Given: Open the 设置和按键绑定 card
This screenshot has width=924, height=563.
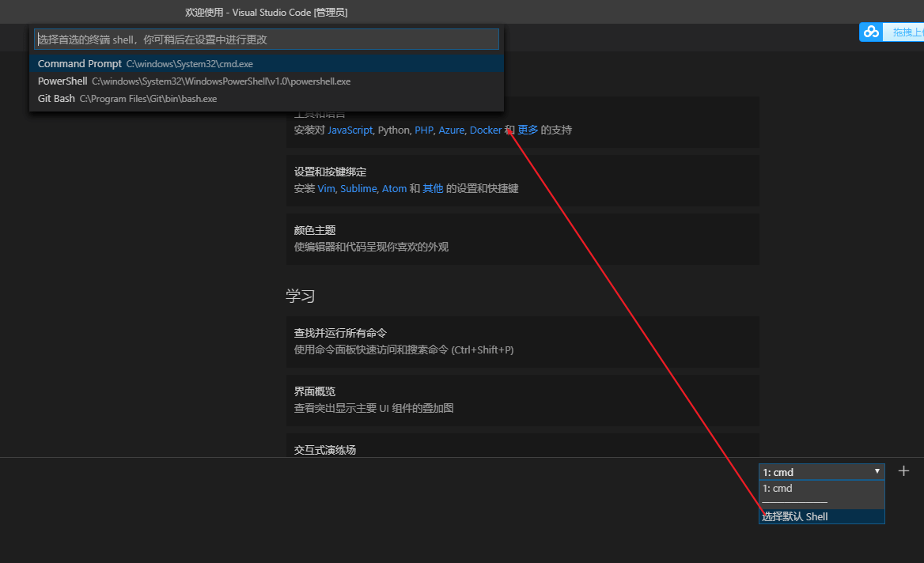Looking at the screenshot, I should click(523, 180).
